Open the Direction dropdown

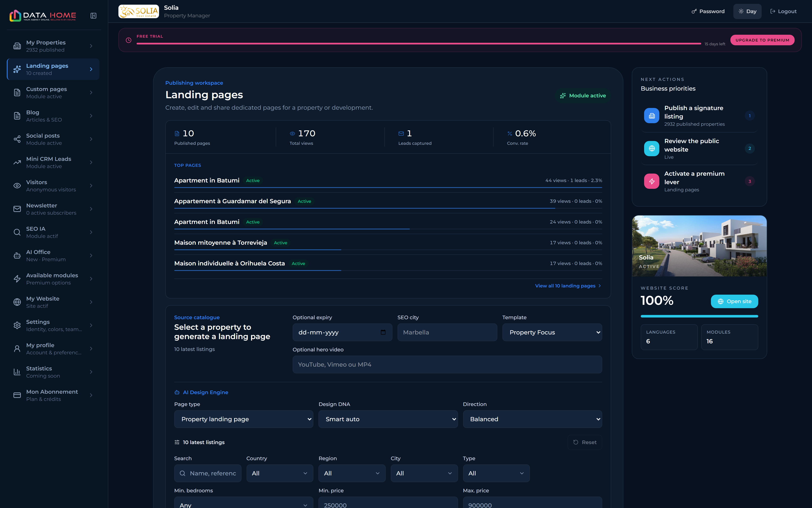pyautogui.click(x=532, y=419)
